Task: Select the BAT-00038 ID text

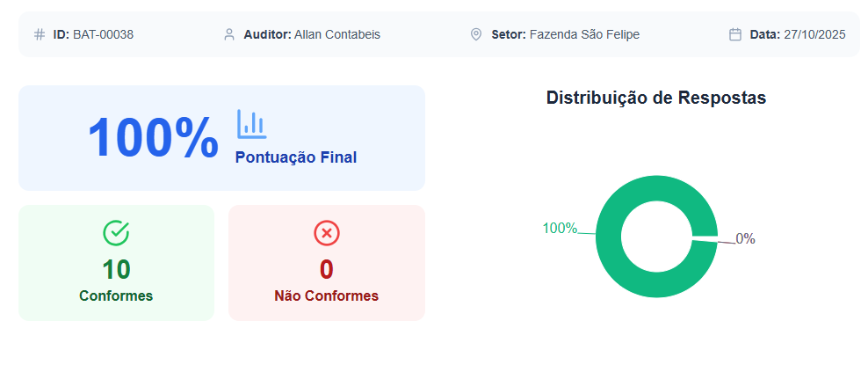Action: tap(103, 34)
